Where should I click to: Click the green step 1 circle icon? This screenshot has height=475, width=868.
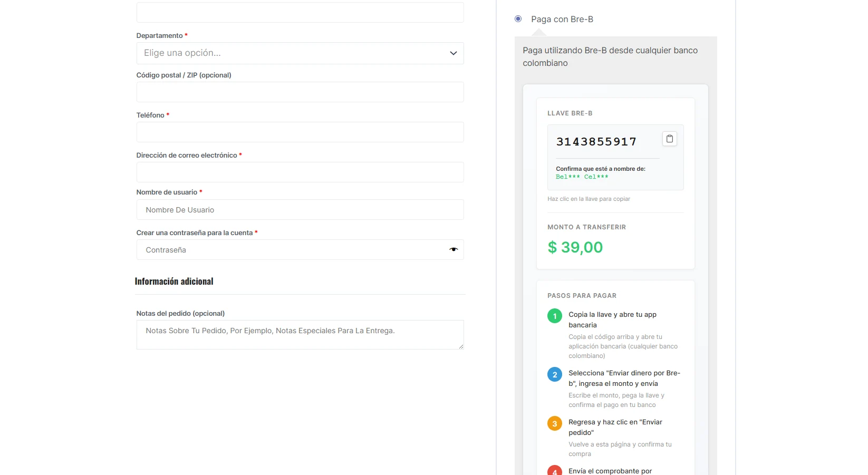coord(554,316)
